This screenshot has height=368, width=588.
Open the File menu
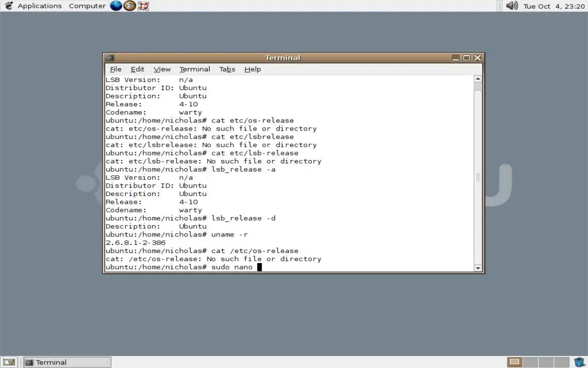(116, 69)
